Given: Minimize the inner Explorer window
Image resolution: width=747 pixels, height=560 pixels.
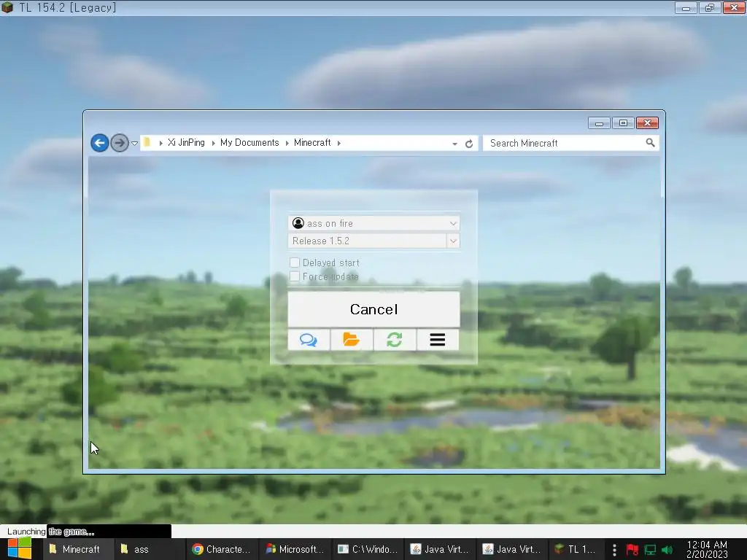Looking at the screenshot, I should click(600, 123).
